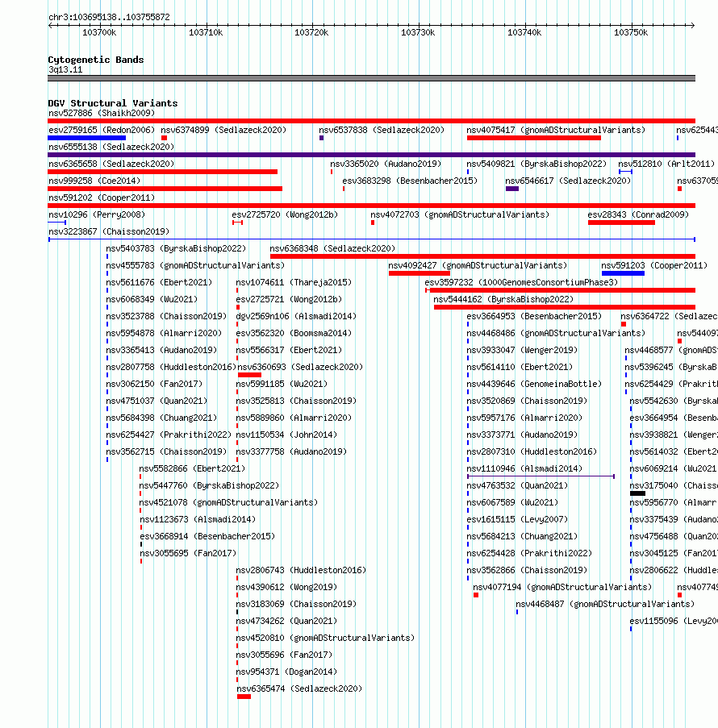The width and height of the screenshot is (718, 728).
Task: Select the nsv5447760 (ByrskaBishop2022) label
Action: [209, 485]
